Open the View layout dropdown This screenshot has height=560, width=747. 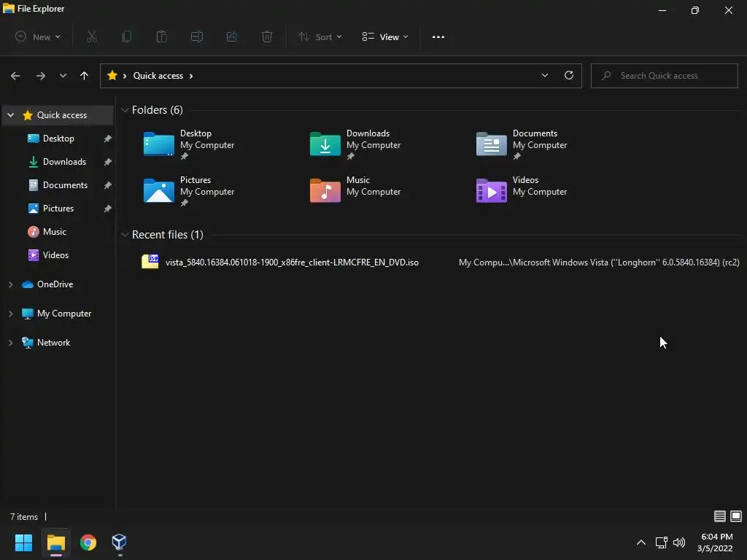pyautogui.click(x=385, y=36)
